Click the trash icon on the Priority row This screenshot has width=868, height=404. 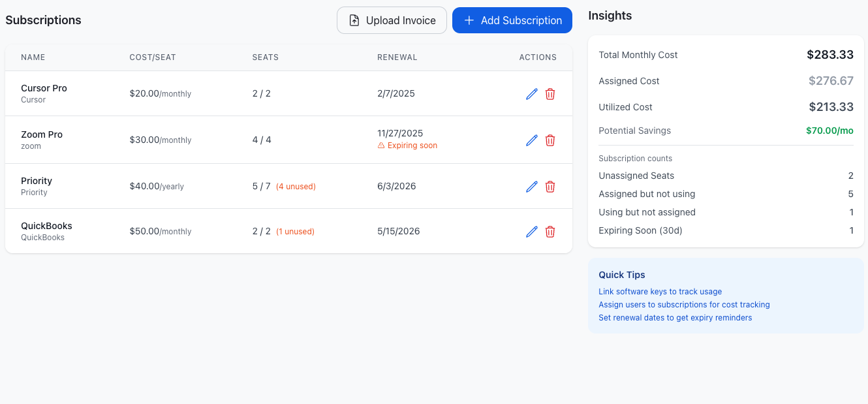click(550, 187)
